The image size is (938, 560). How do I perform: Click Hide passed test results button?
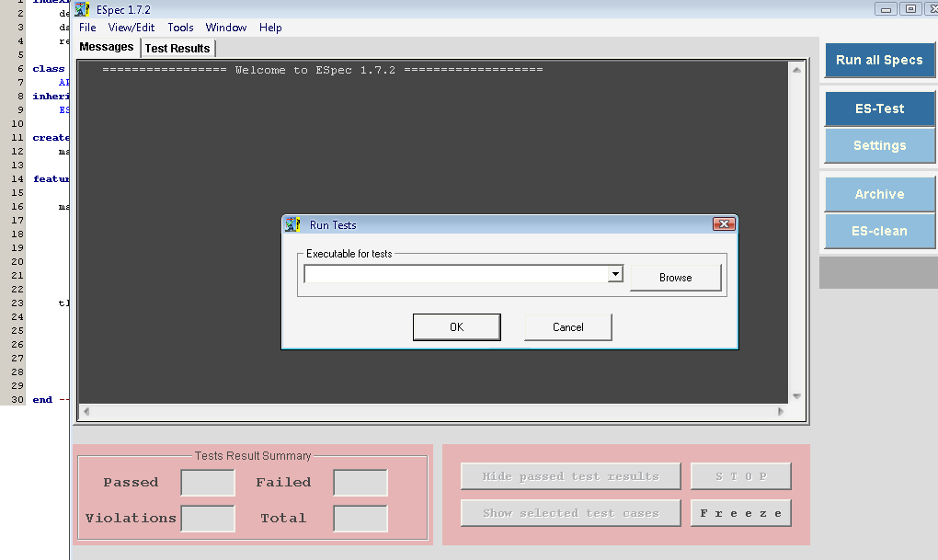pos(571,476)
